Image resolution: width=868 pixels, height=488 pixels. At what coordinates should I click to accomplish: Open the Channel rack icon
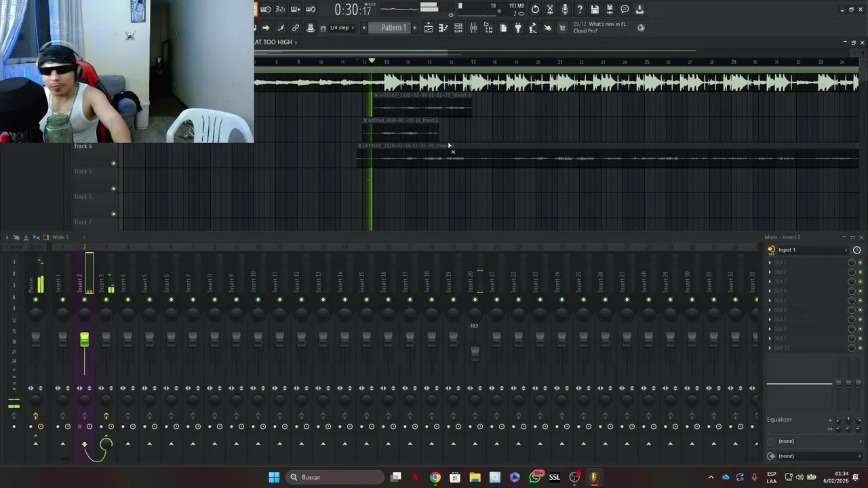click(x=458, y=28)
